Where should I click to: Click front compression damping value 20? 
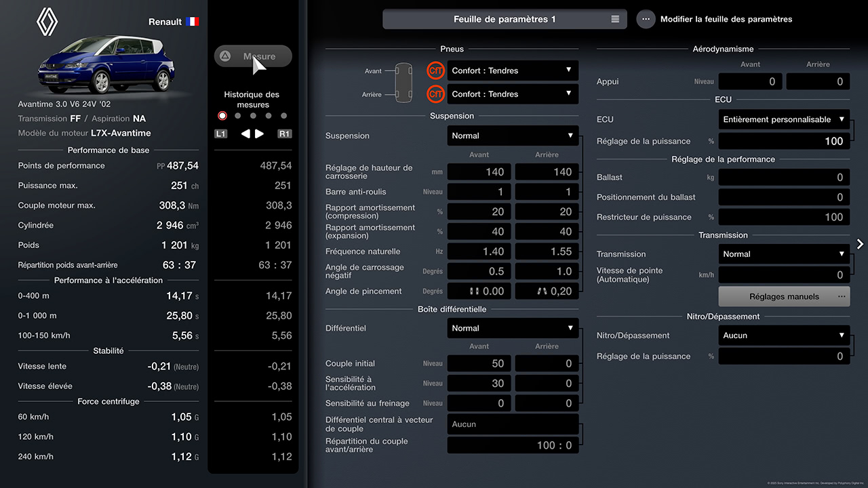click(x=479, y=211)
